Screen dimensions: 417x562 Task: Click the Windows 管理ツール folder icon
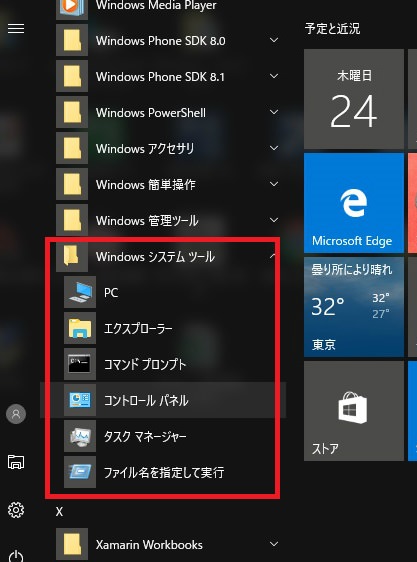pyautogui.click(x=72, y=220)
